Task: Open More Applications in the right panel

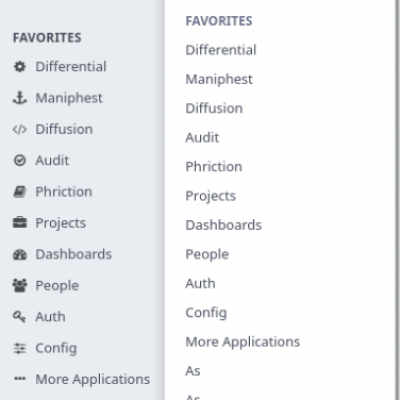Action: (x=243, y=342)
